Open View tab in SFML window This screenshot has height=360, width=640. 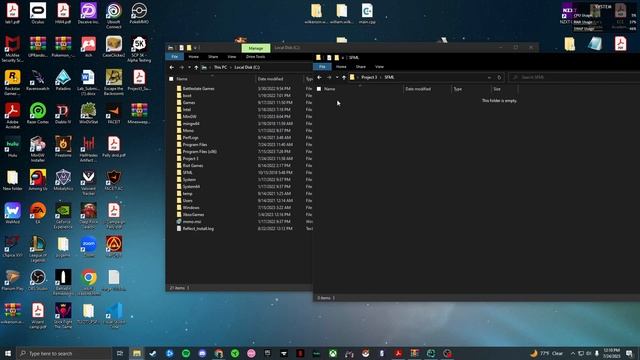[379, 67]
